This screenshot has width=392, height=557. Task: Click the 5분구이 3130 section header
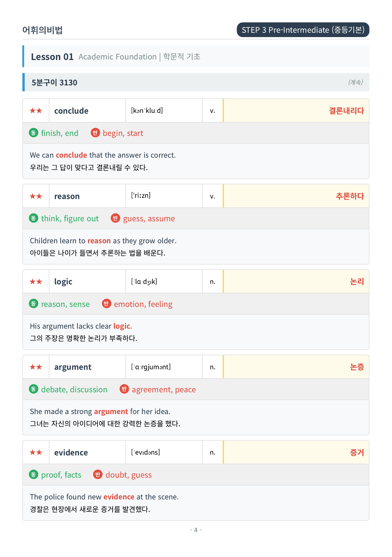pos(196,82)
